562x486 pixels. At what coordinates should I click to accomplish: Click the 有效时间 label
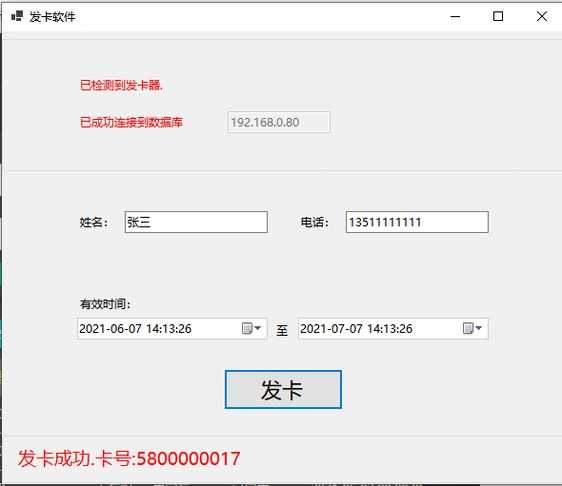[x=105, y=304]
